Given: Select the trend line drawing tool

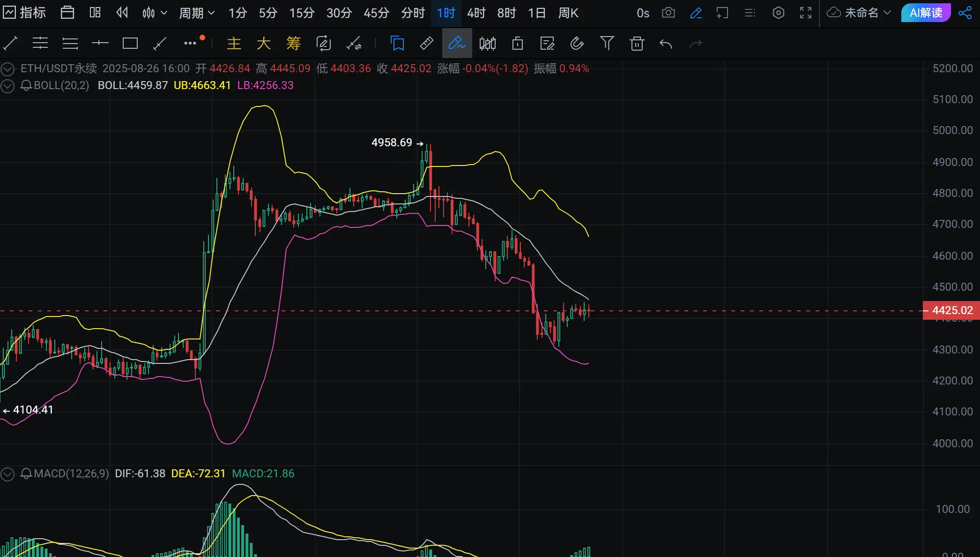Looking at the screenshot, I should (10, 44).
